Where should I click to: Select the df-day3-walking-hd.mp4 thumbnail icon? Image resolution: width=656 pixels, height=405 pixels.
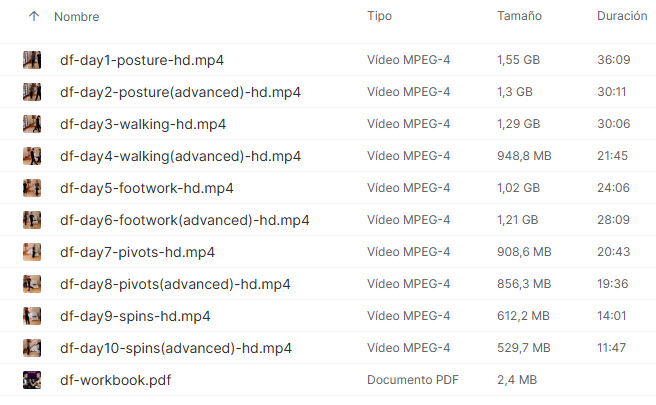[32, 124]
